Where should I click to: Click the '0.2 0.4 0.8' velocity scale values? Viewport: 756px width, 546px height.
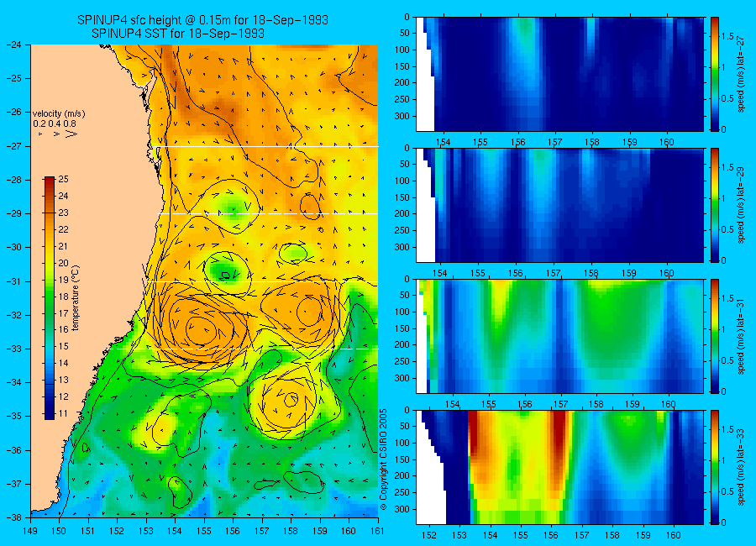(55, 124)
